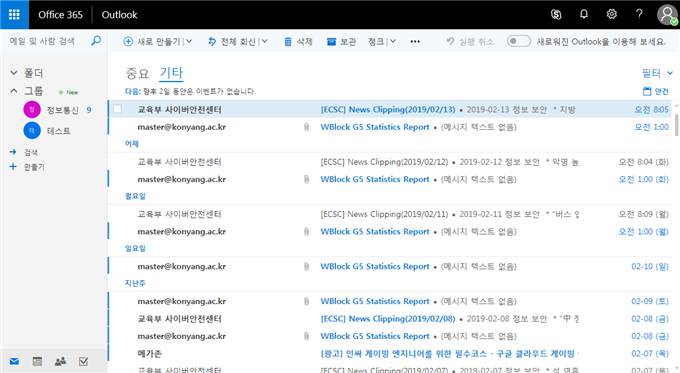Click the 삭제 delete button
Screen dimensions: 680x373
298,42
